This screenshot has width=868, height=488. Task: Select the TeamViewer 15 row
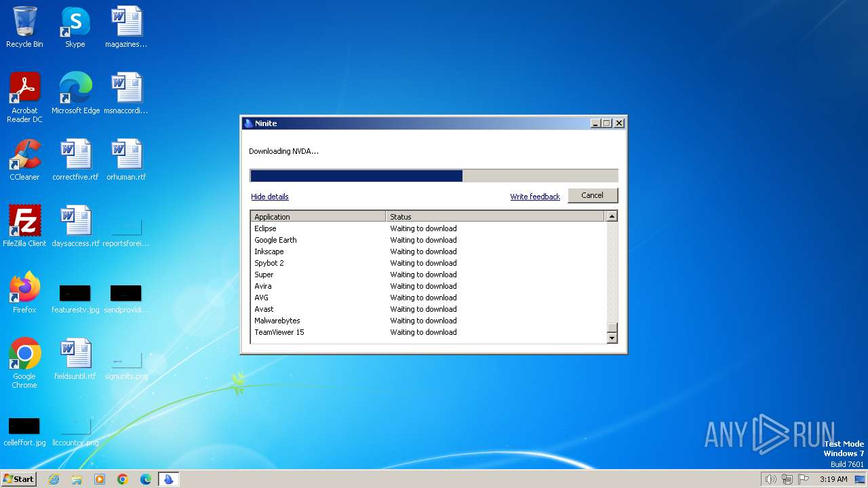click(428, 332)
